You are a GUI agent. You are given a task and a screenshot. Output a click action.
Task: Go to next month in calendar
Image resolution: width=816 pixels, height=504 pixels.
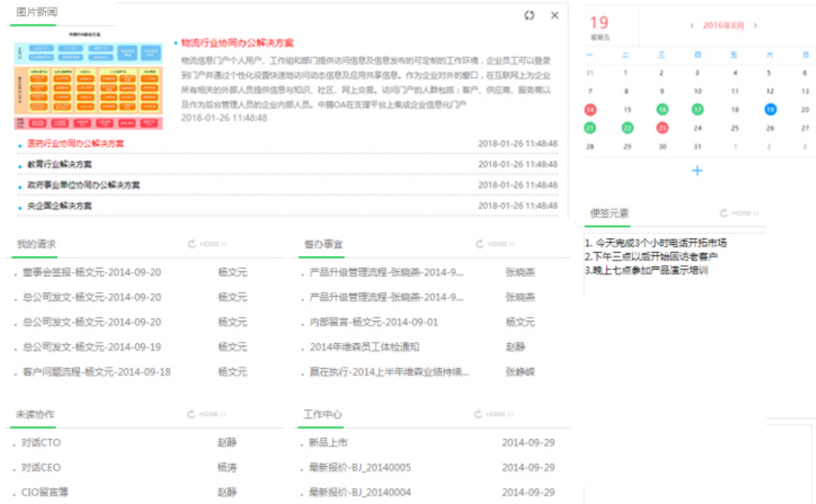(755, 25)
